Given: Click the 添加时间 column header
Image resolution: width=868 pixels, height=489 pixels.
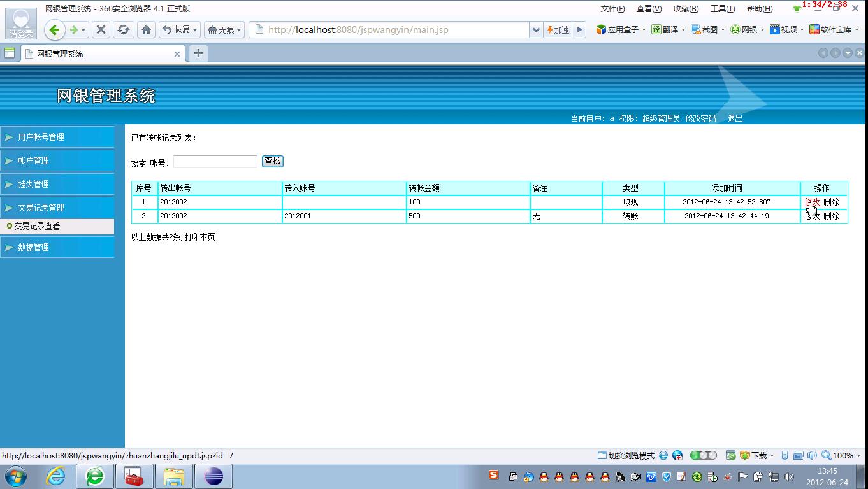Looking at the screenshot, I should (x=732, y=188).
